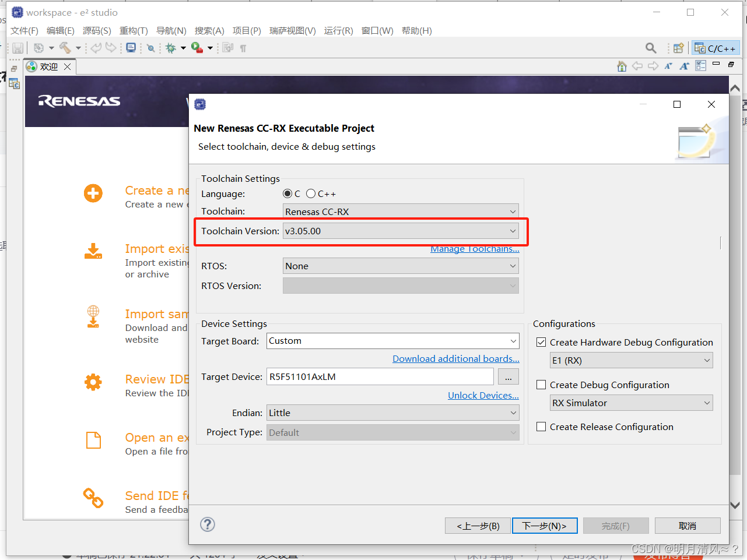This screenshot has height=560, width=747.
Task: Open the 帮助(H) menu
Action: tap(417, 30)
